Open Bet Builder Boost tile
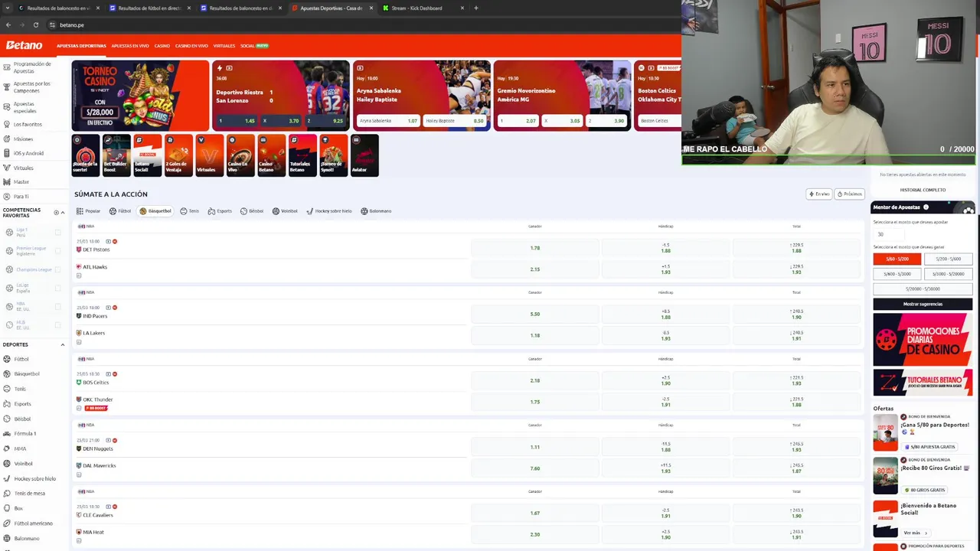 coord(116,155)
